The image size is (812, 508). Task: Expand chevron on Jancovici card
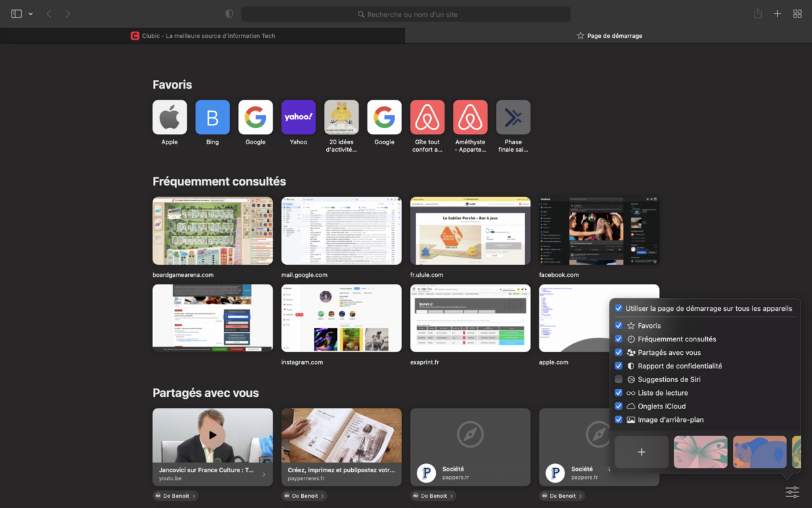pyautogui.click(x=264, y=474)
